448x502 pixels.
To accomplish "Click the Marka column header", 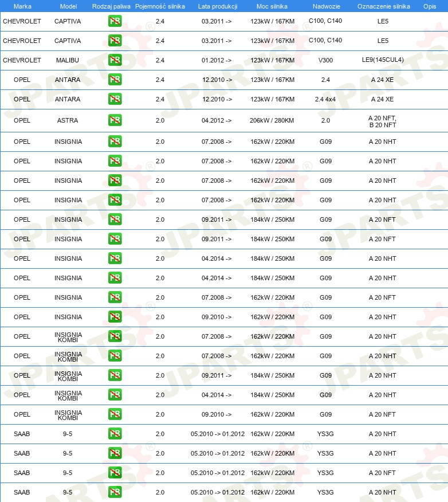I will point(22,6).
